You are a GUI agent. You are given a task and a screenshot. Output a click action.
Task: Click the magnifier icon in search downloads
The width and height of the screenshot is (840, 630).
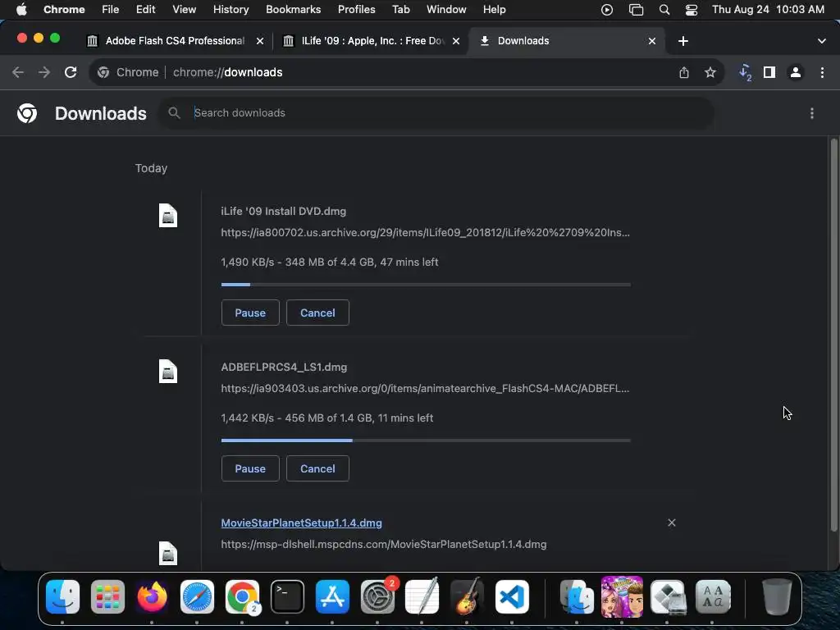tap(174, 113)
